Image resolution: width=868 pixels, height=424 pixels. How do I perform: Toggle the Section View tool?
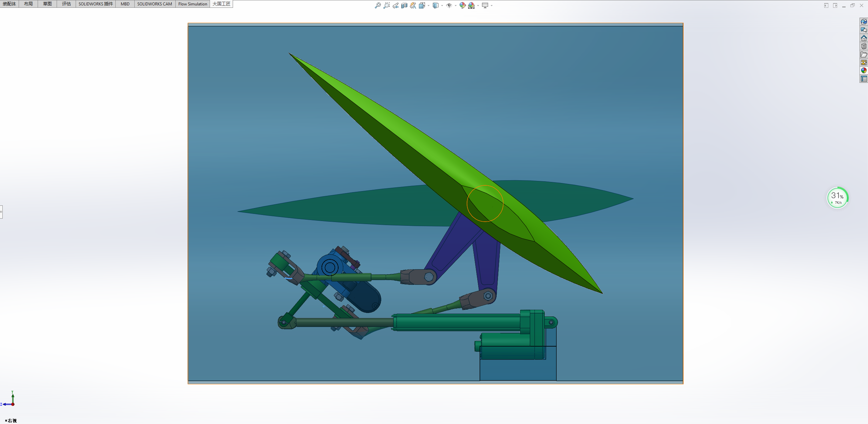[x=404, y=5]
